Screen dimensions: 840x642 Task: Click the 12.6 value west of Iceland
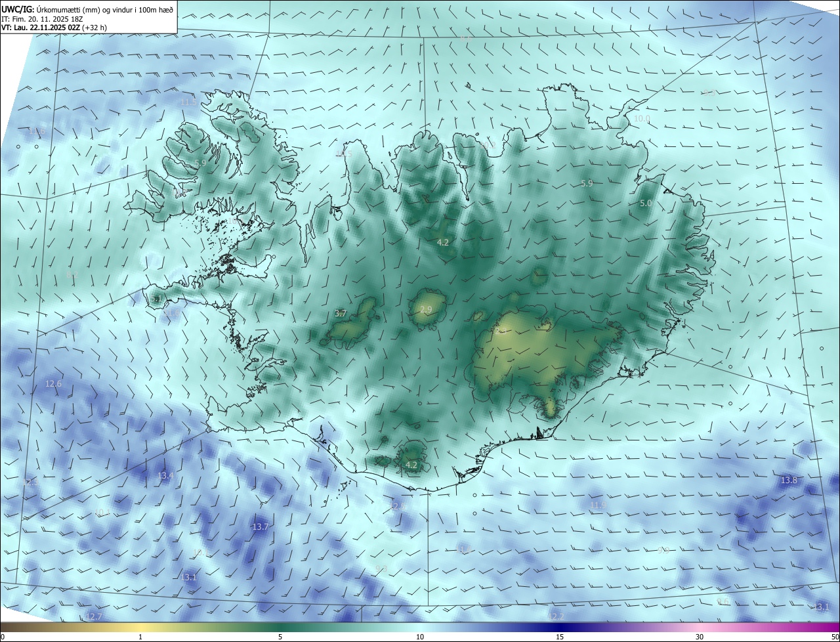53,383
